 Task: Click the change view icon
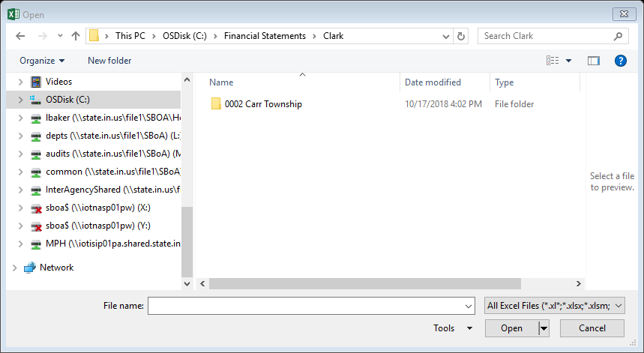[553, 61]
